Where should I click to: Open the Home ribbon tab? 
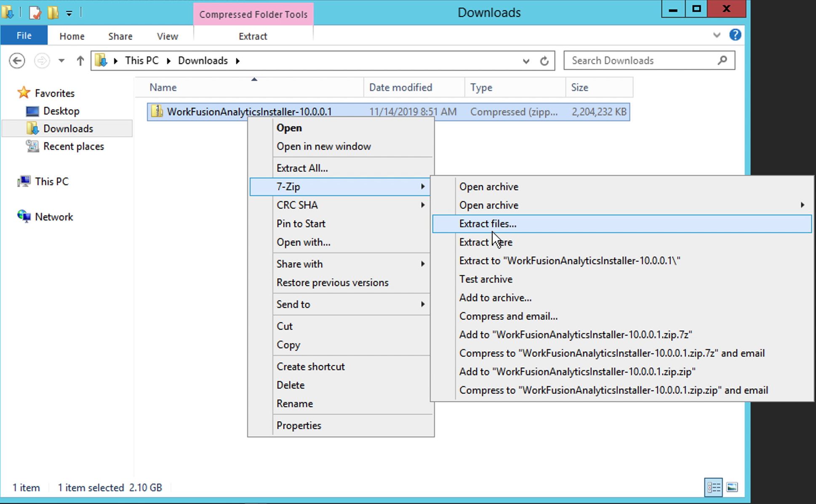tap(72, 36)
